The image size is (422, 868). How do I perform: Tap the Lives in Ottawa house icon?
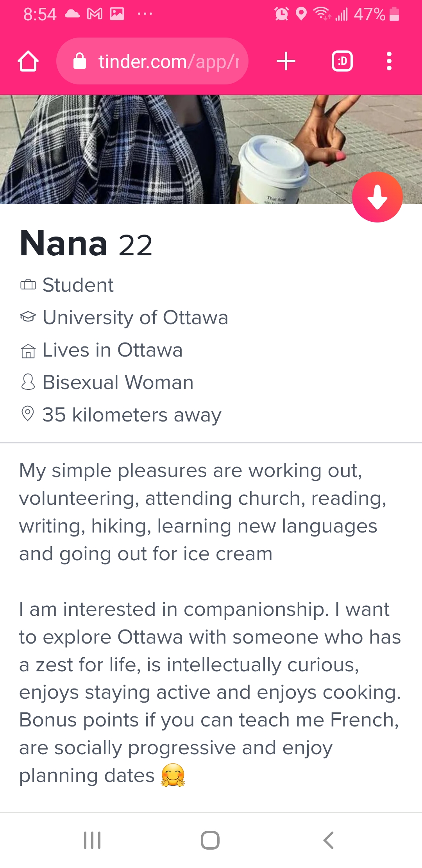click(x=28, y=351)
